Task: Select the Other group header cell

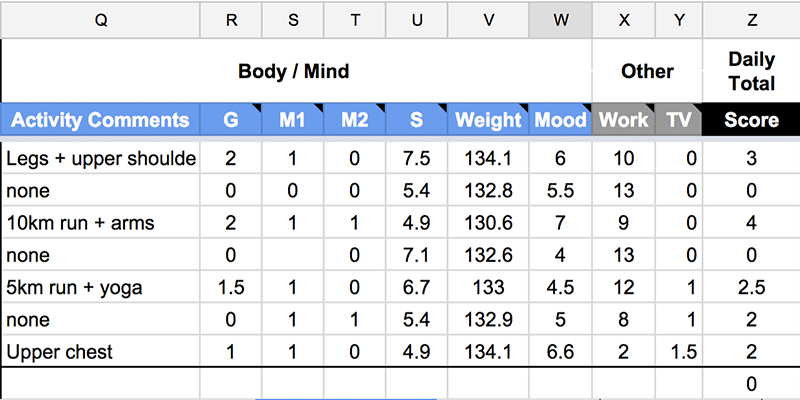Action: [x=647, y=71]
